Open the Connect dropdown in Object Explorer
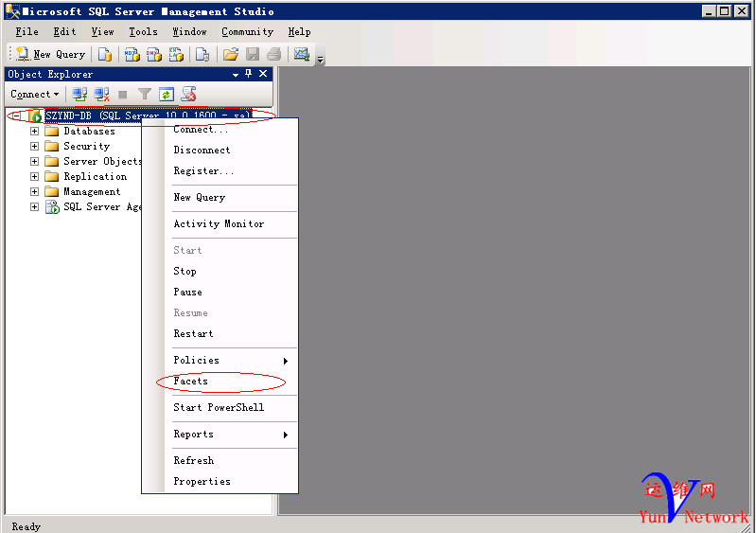Viewport: 756px width, 533px height. (x=35, y=94)
